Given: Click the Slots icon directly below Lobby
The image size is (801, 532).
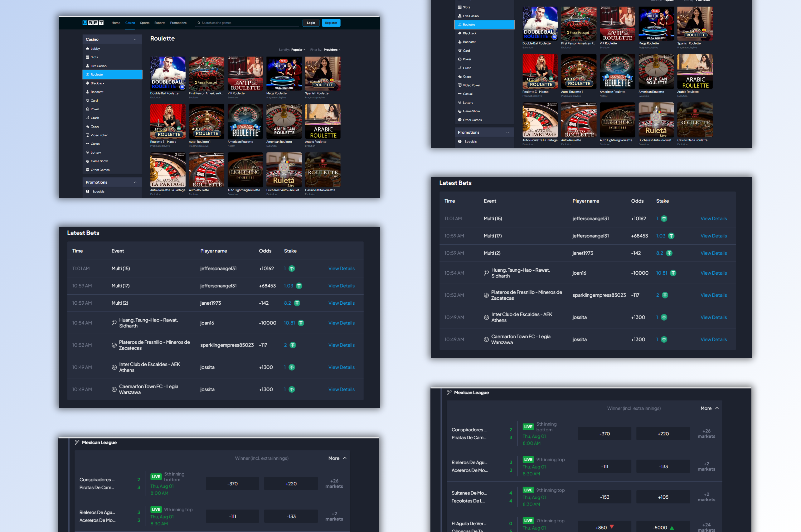Looking at the screenshot, I should pyautogui.click(x=88, y=57).
